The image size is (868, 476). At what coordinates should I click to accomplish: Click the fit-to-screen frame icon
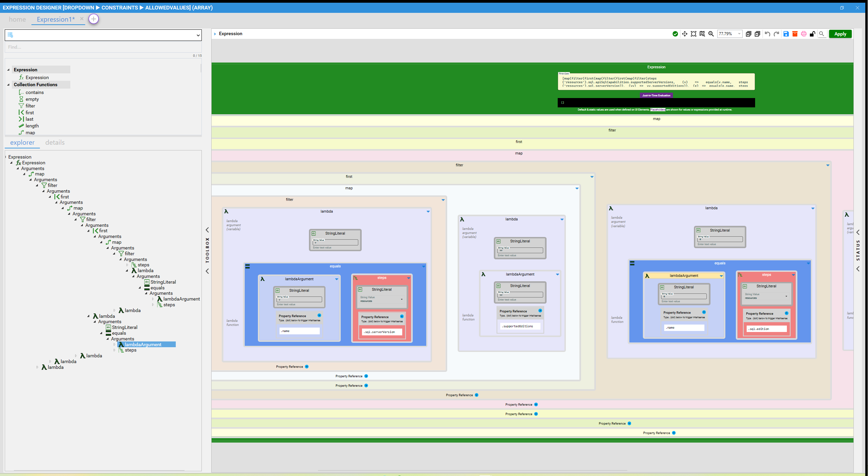coord(694,34)
